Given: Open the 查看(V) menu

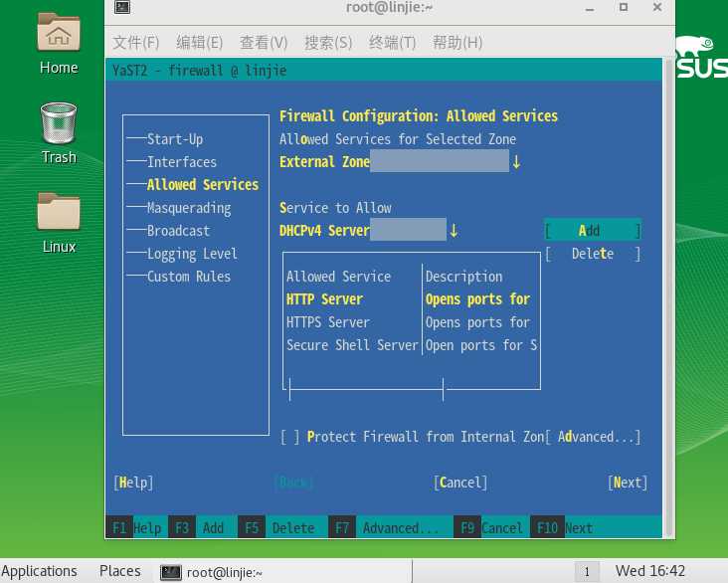Looking at the screenshot, I should [264, 43].
